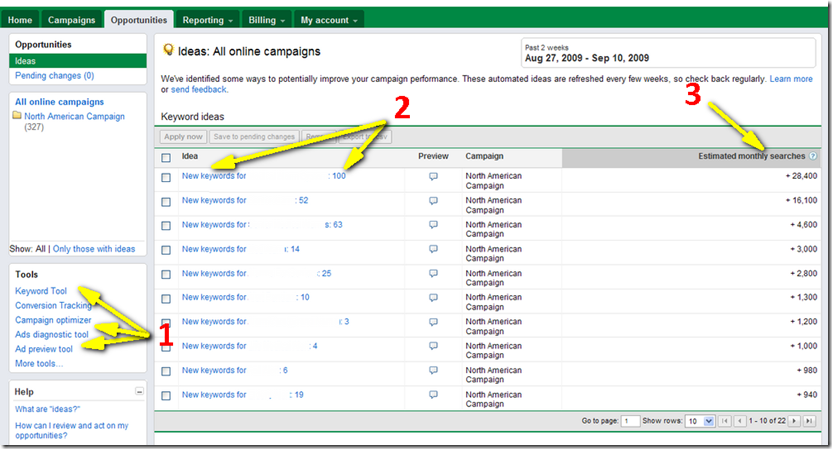Expand the Billing menu
This screenshot has width=832, height=449.
pos(266,20)
